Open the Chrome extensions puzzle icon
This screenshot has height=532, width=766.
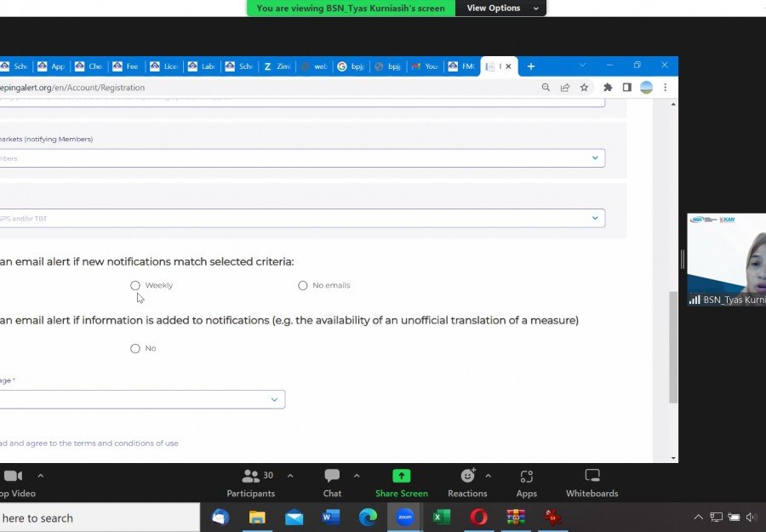click(x=608, y=87)
